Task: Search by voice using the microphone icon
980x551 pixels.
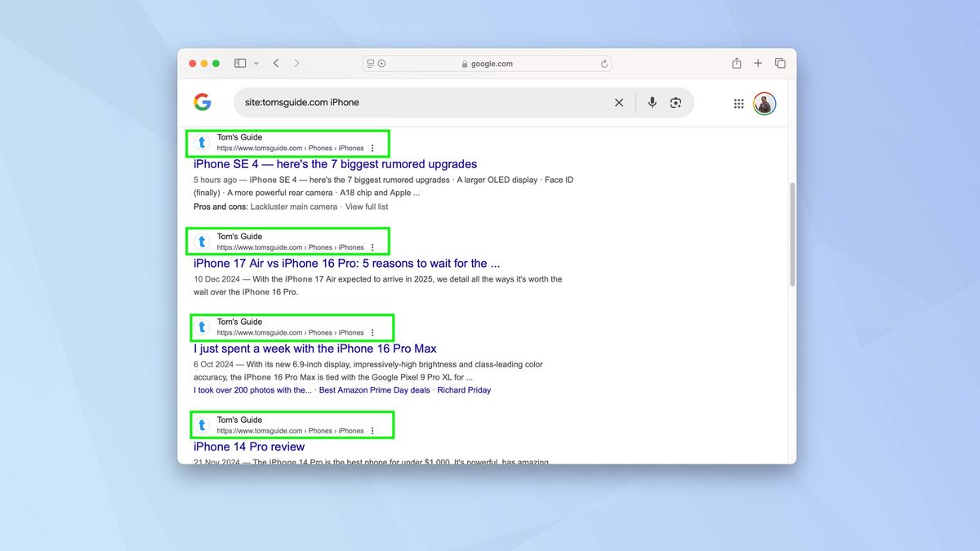Action: (652, 102)
